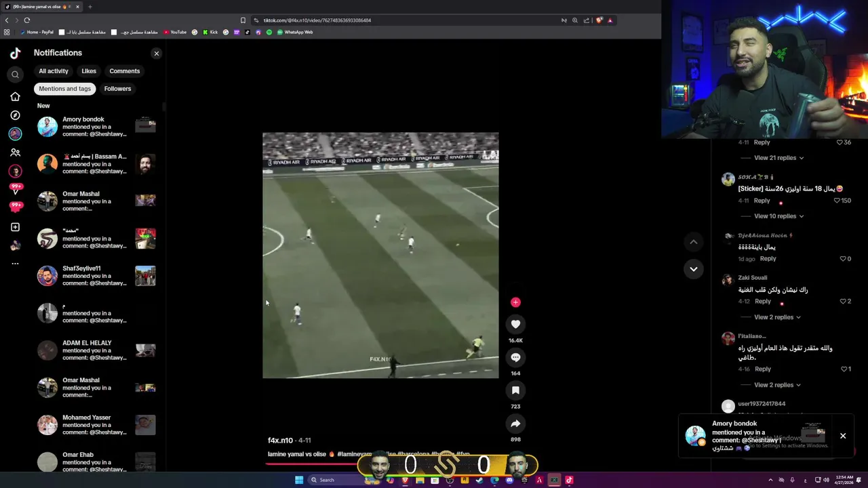
Task: Open TikTok search from the sidebar
Action: click(15, 75)
